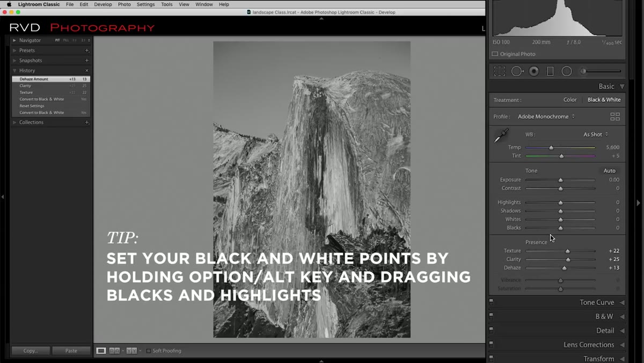Expand the Snapshots panel

click(x=14, y=61)
